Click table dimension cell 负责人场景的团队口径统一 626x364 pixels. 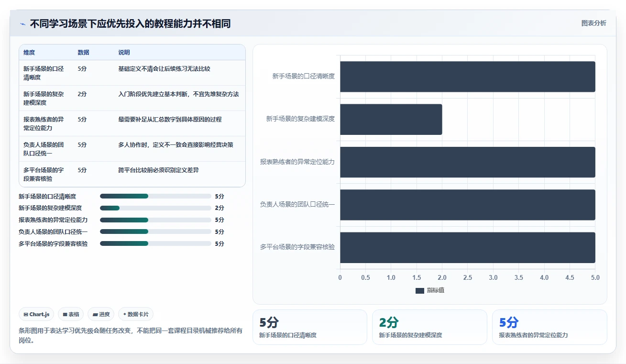pos(44,149)
